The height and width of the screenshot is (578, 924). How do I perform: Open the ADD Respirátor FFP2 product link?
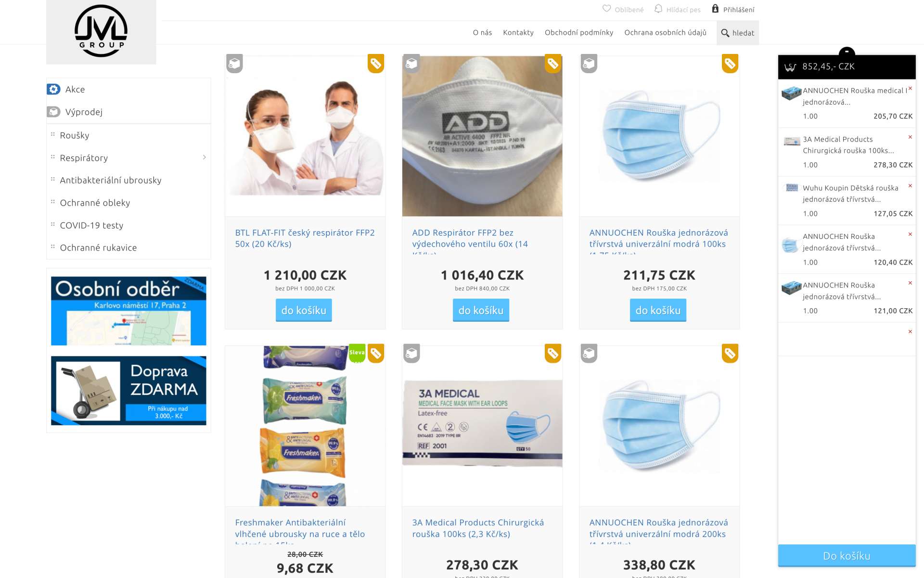pos(470,238)
